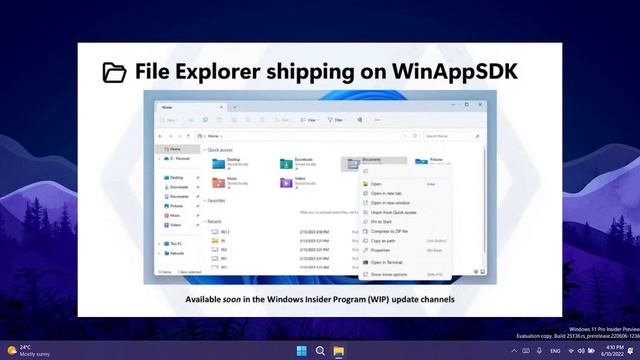640x360 pixels.
Task: Click the microphone tray icon
Action: point(539,351)
